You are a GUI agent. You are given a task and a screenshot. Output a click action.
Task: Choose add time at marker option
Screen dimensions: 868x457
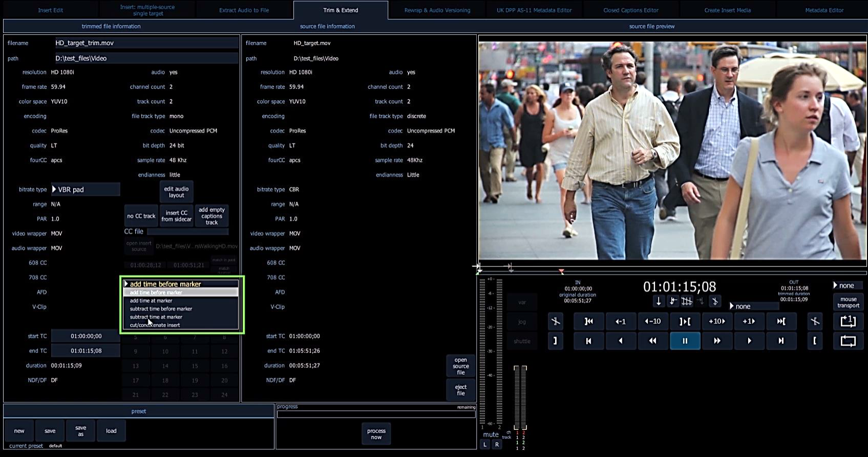point(181,301)
